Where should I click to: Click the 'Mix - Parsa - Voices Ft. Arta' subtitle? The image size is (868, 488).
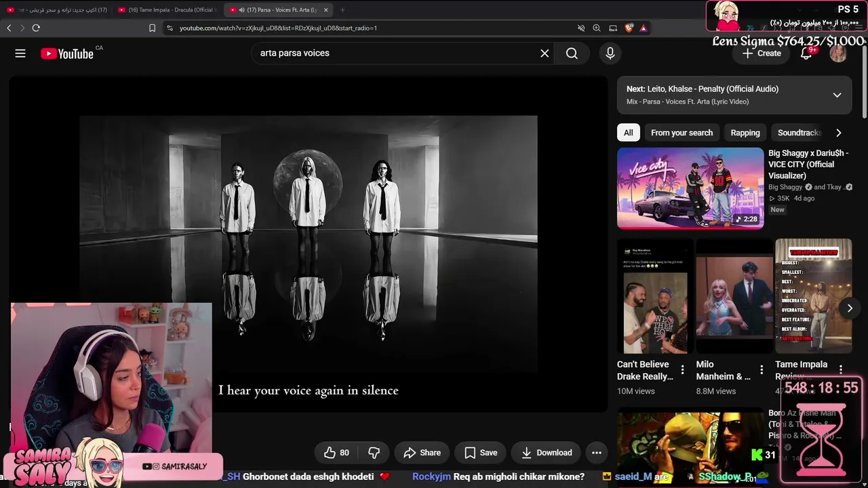[x=688, y=102]
